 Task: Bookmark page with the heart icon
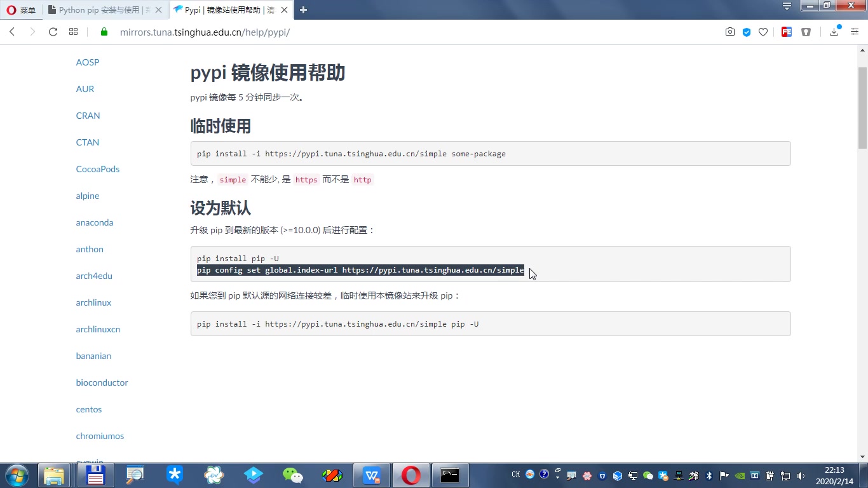[763, 32]
